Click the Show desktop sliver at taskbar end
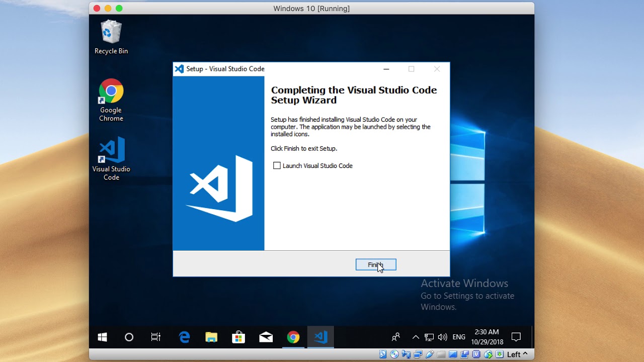Viewport: 644px width, 362px height. point(532,337)
